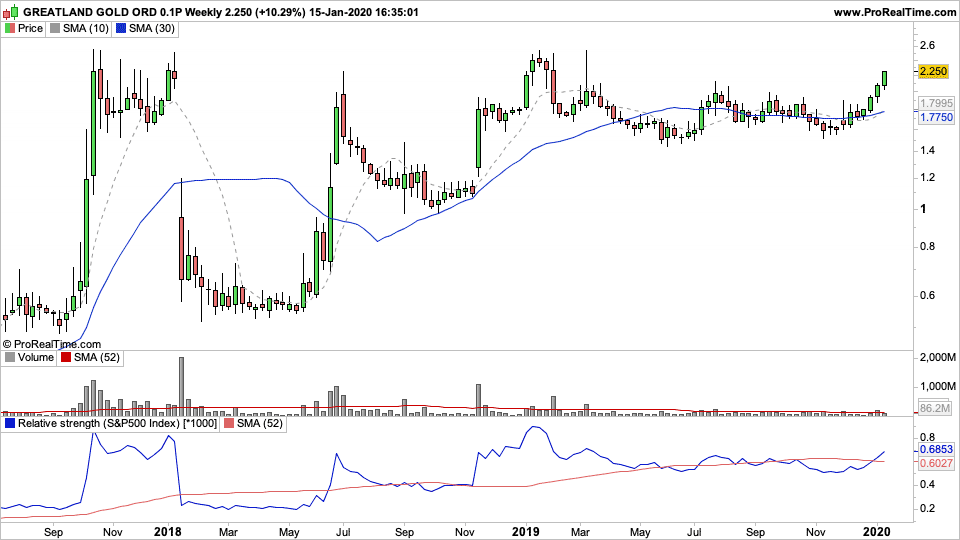The width and height of the screenshot is (960, 540).
Task: Click the 2019 label on the time axis
Action: pos(525,531)
